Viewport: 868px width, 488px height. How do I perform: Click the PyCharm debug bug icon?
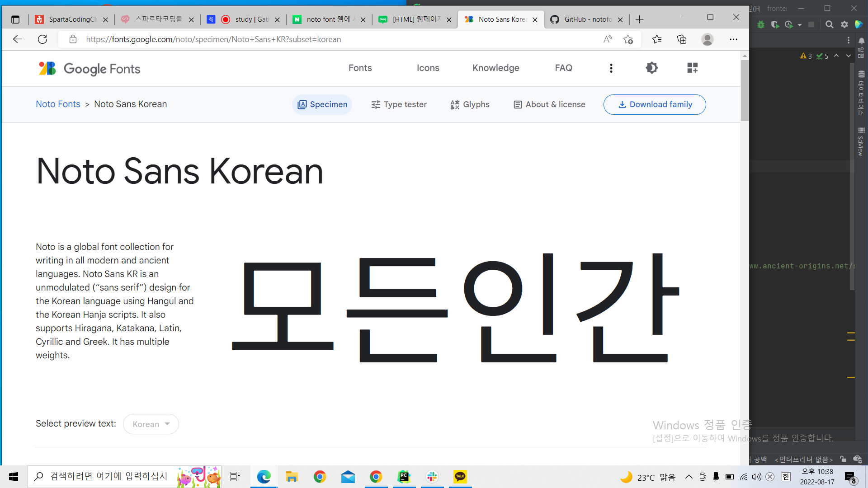point(761,24)
